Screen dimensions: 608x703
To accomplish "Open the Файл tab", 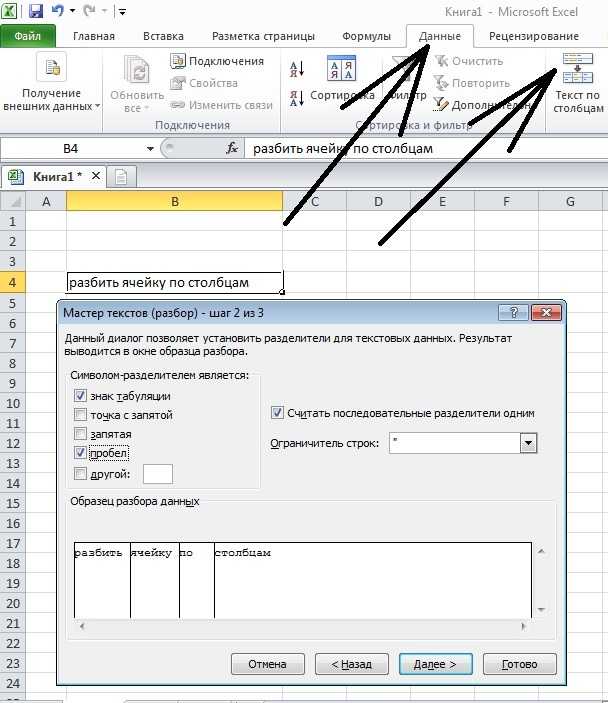I will (x=28, y=36).
